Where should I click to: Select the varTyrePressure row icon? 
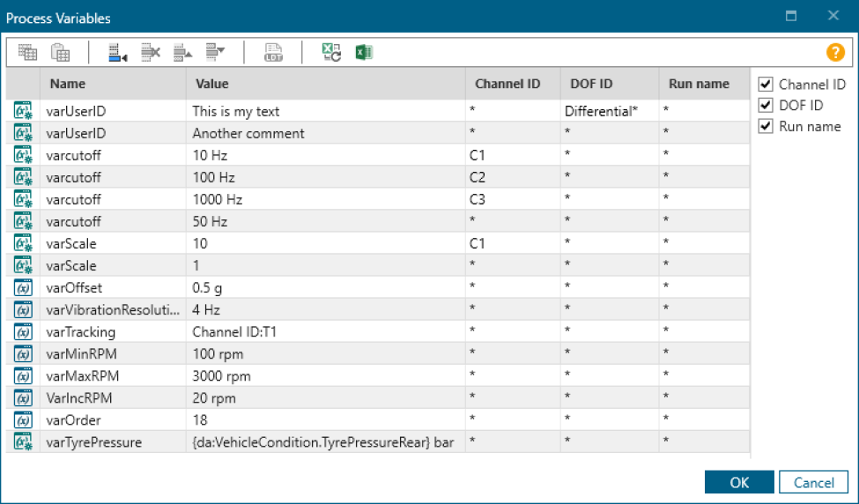point(24,442)
